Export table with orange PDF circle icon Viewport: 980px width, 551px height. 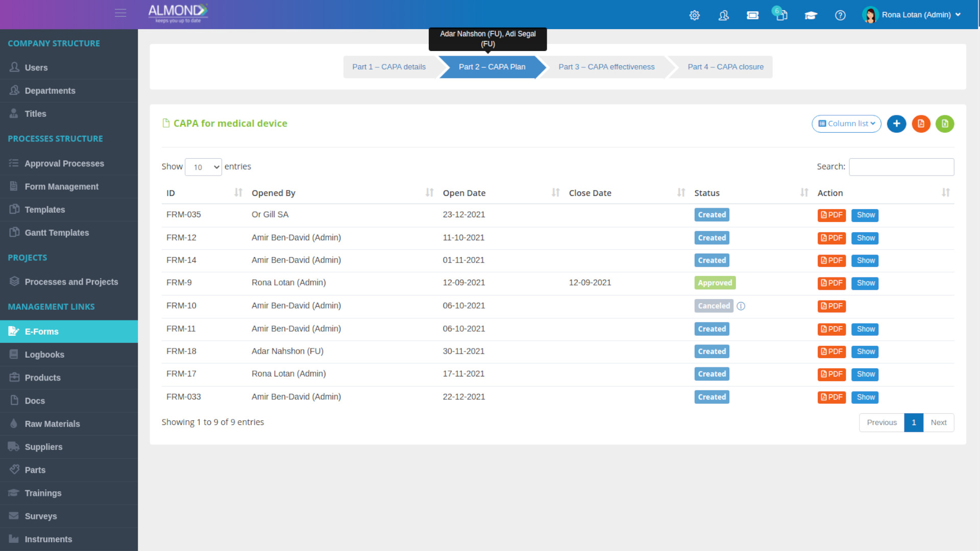(921, 123)
